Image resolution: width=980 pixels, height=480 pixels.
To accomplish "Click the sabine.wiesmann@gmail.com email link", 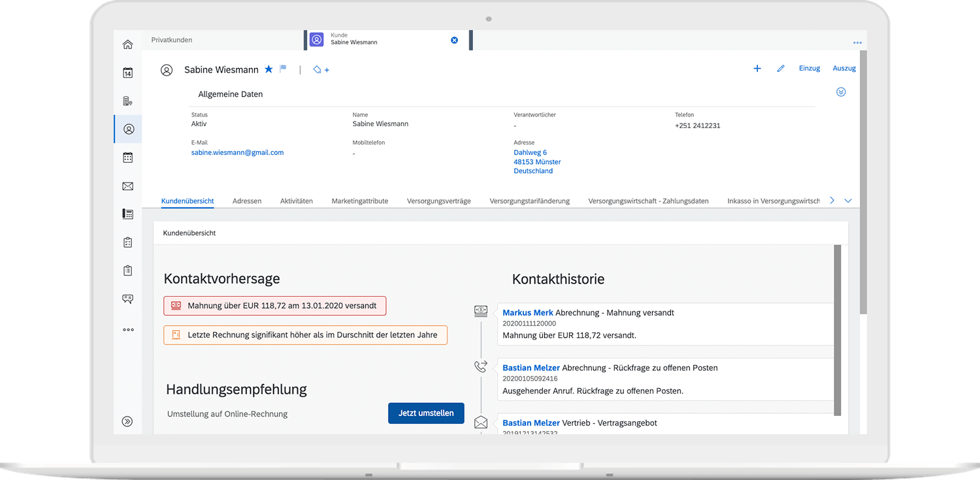I will click(237, 152).
